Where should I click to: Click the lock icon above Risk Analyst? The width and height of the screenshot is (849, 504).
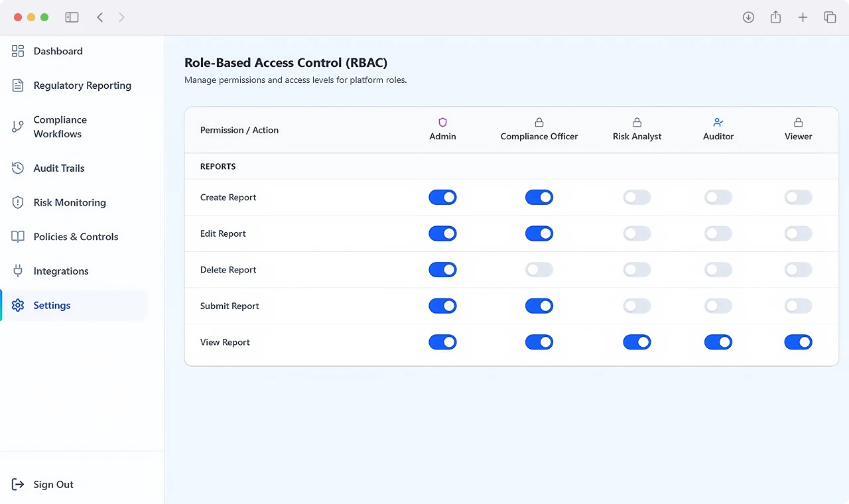point(637,122)
